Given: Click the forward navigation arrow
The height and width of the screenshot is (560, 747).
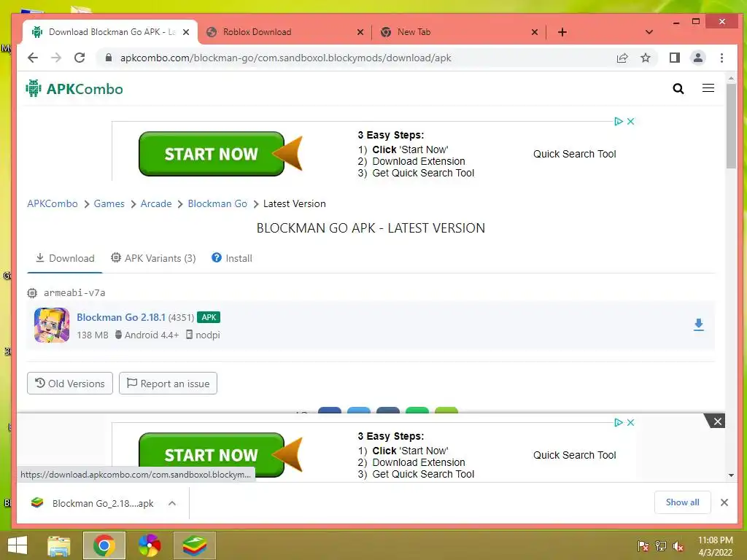Looking at the screenshot, I should tap(56, 58).
